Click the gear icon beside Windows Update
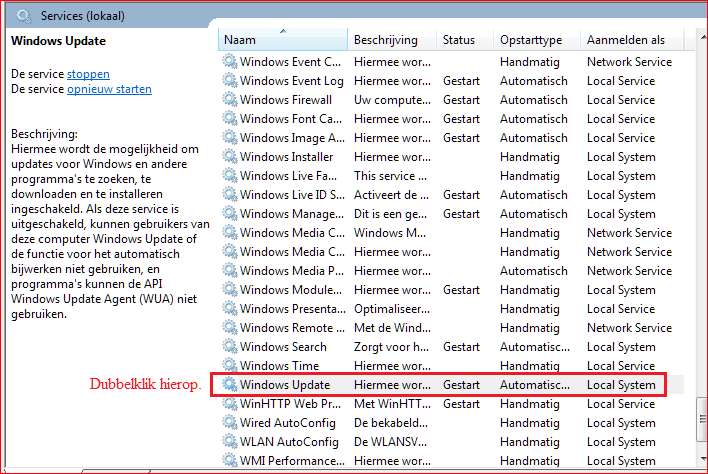Screen dimensions: 708x474 click(x=230, y=385)
